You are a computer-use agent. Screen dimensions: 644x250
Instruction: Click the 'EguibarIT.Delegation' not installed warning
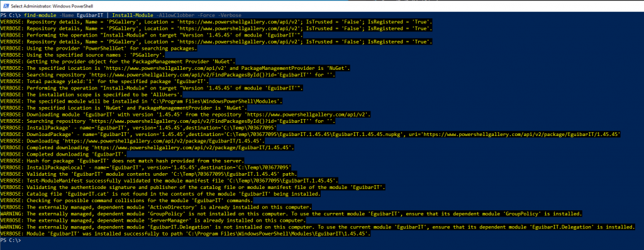[x=318, y=227]
